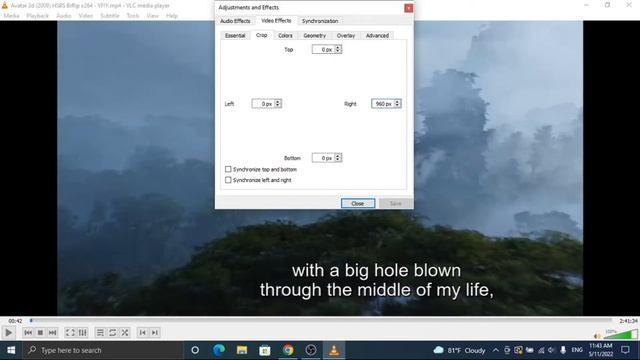Click the Bottom crop spinner arrows
The width and height of the screenshot is (640, 360).
[x=338, y=158]
